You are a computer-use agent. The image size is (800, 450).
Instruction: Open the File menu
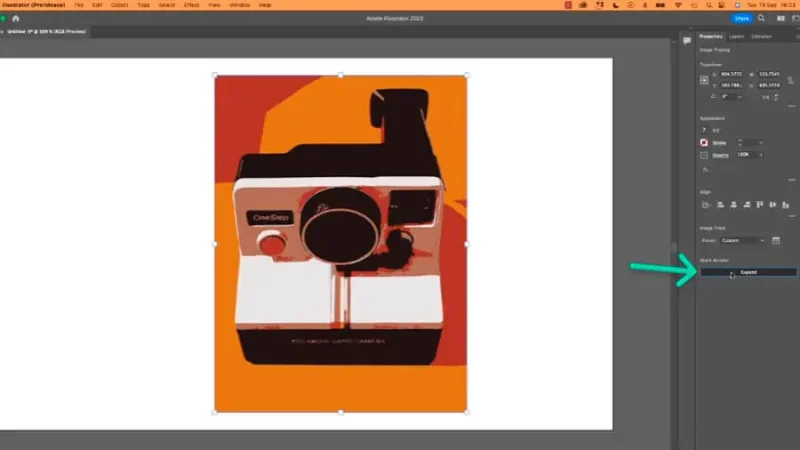point(79,5)
